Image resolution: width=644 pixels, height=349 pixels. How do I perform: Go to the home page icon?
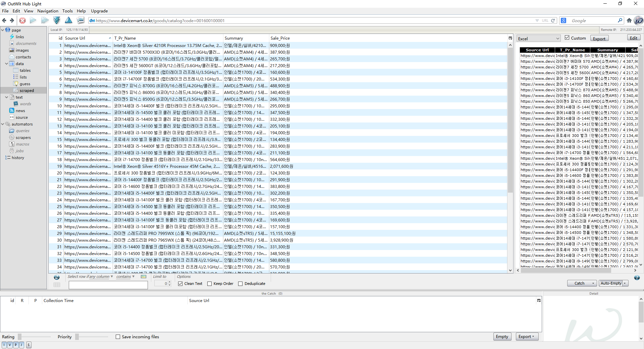click(629, 20)
